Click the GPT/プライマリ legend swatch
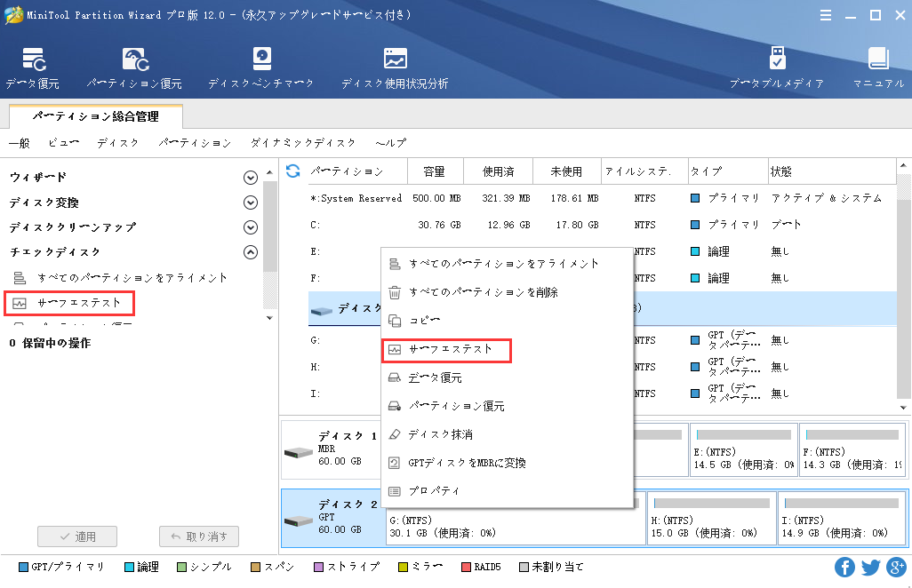 coord(24,567)
